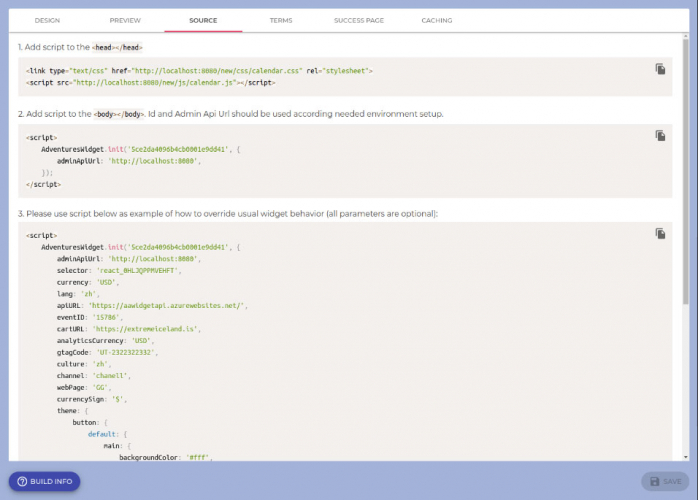
Task: Copy the body init script snippet
Action: click(660, 135)
